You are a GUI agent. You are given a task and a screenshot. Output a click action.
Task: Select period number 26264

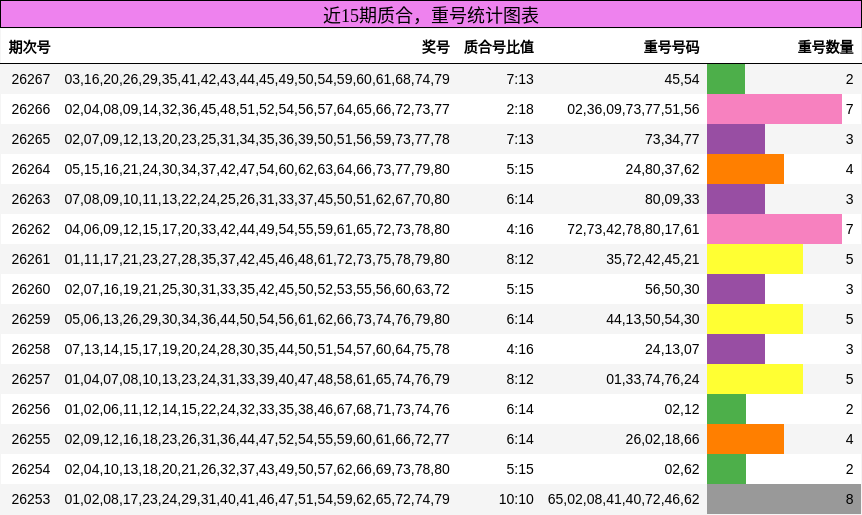coord(31,169)
